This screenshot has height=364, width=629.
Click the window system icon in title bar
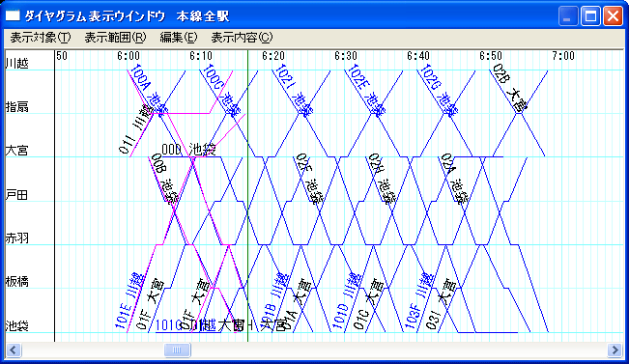pyautogui.click(x=13, y=16)
